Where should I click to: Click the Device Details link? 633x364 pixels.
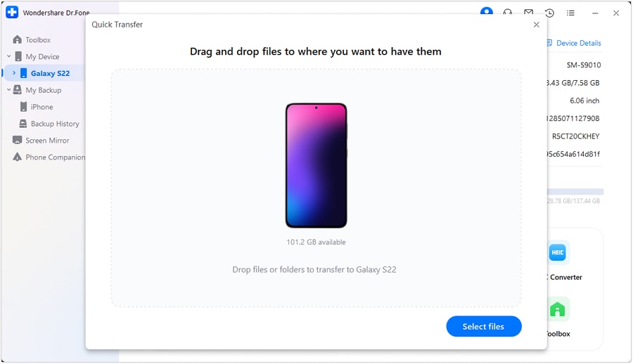point(574,43)
